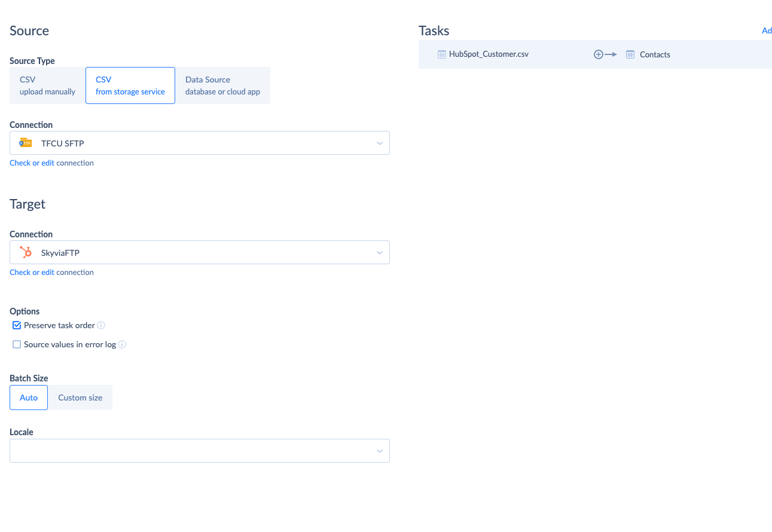Click the table icon beside HubSpot_Customer.csv

pos(442,54)
